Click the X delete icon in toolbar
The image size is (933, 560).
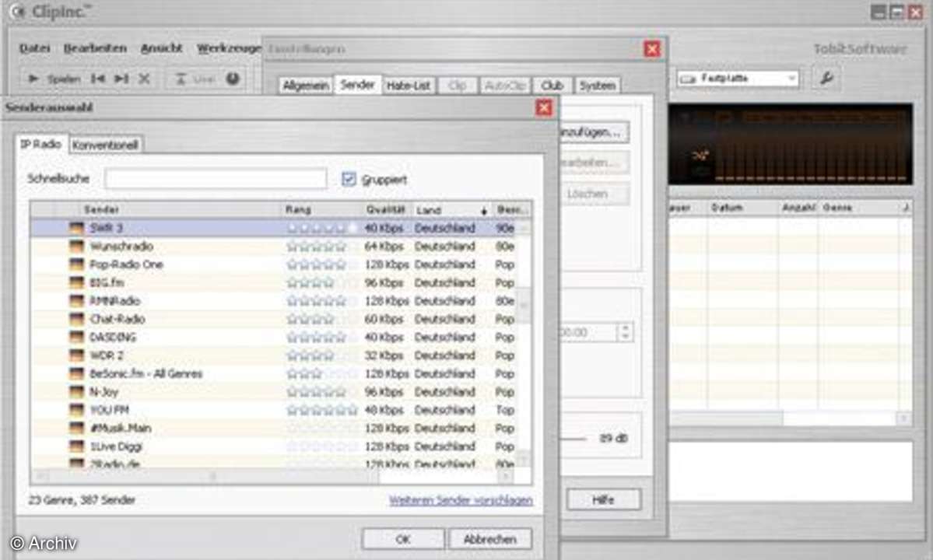coord(144,79)
